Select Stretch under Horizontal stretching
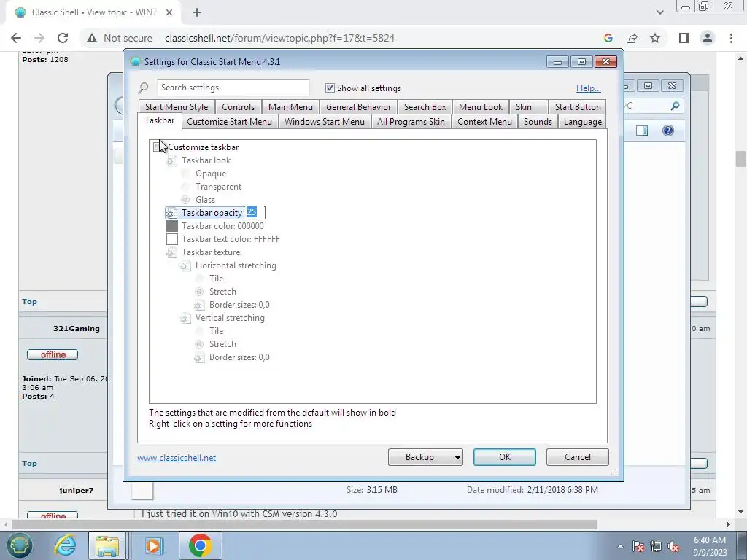This screenshot has height=560, width=747. coord(199,292)
